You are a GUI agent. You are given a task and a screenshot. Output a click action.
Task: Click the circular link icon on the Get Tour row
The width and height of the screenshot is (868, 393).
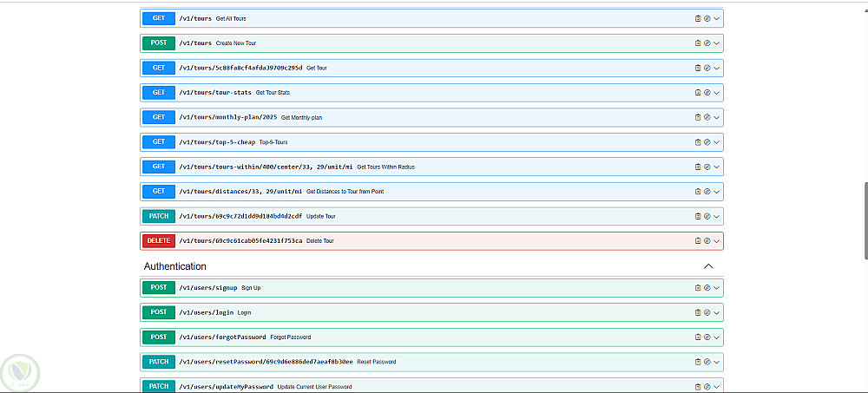point(707,68)
